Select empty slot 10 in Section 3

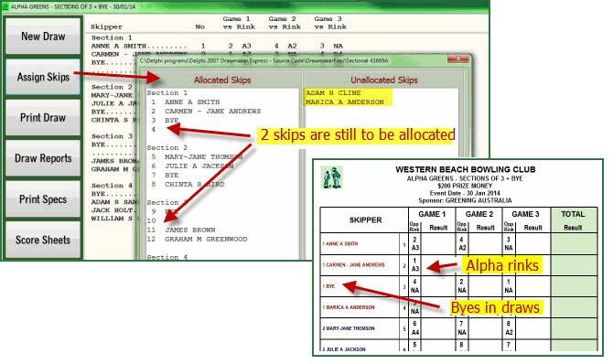151,221
